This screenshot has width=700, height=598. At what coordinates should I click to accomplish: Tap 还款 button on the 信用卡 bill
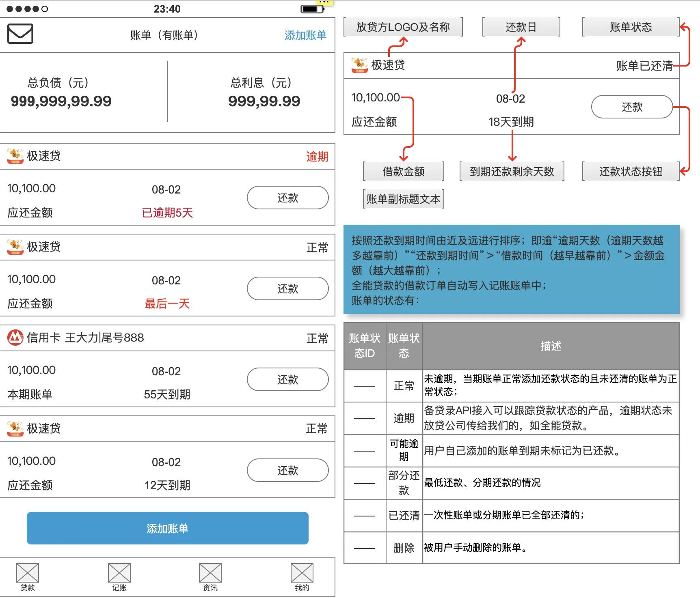point(287,379)
